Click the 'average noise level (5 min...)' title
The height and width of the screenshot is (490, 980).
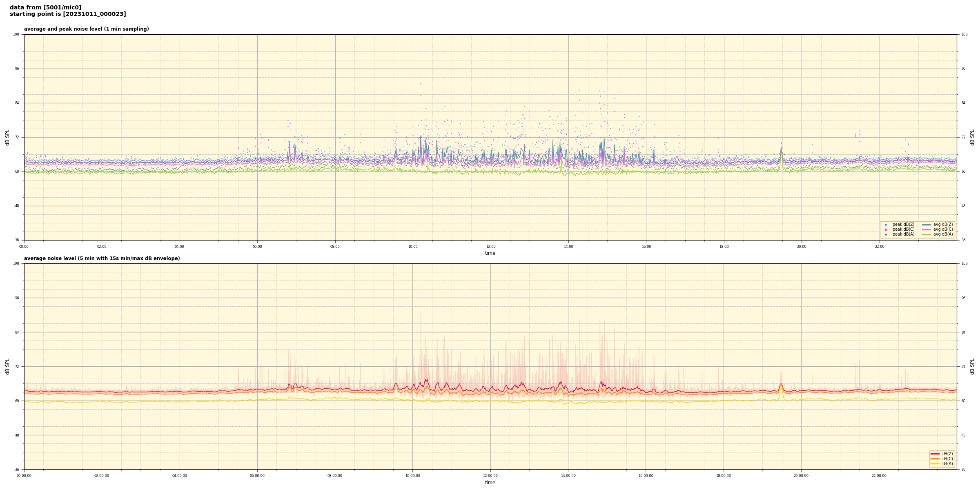[x=102, y=258]
